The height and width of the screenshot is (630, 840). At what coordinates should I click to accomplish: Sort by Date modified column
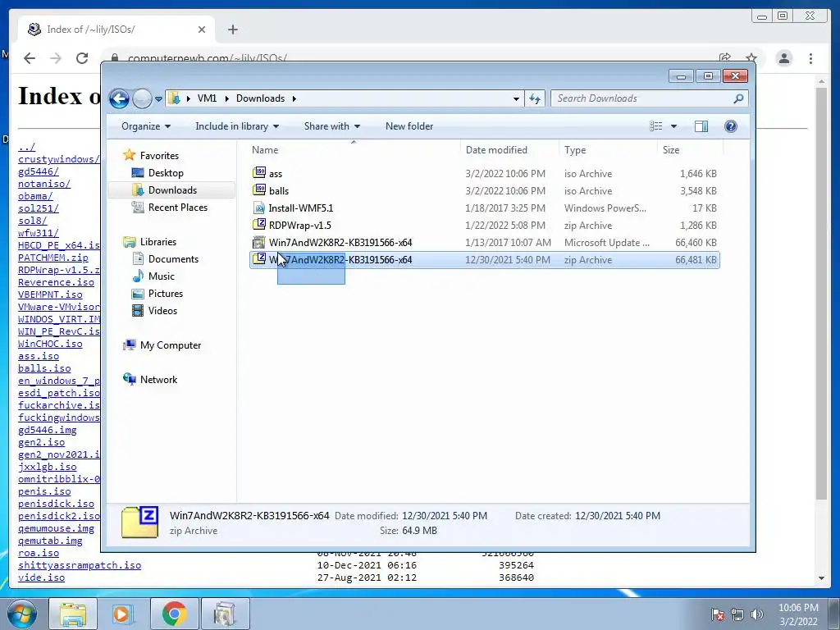509,150
